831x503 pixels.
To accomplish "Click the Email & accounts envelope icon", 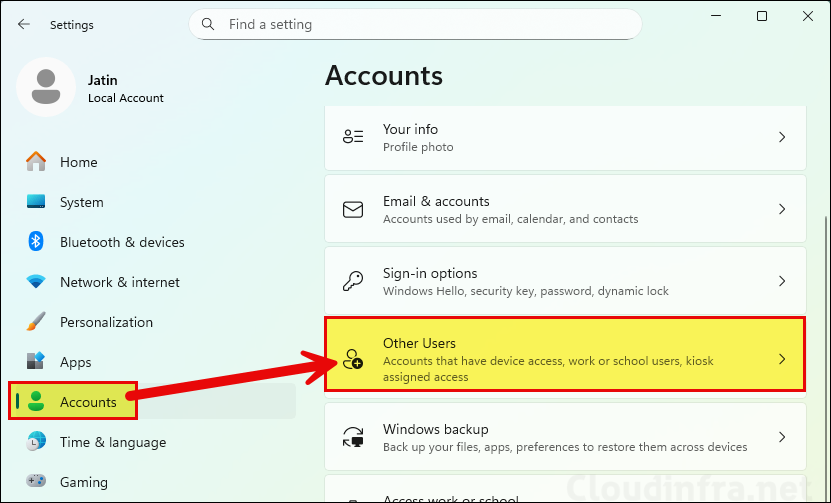I will click(x=353, y=209).
